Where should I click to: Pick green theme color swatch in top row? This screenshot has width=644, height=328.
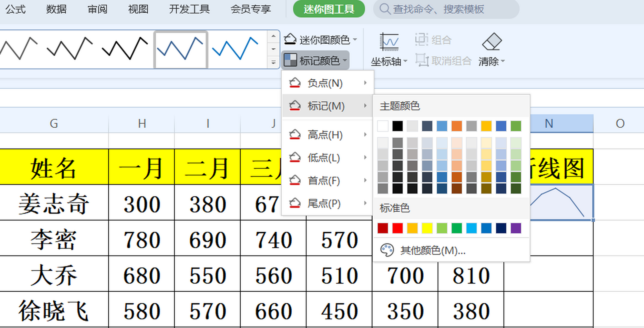click(516, 126)
